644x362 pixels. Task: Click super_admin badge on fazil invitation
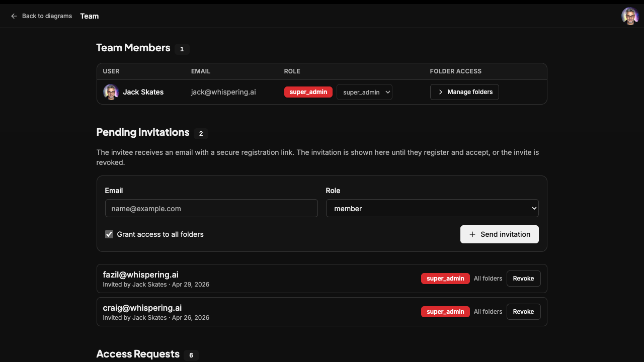tap(445, 279)
